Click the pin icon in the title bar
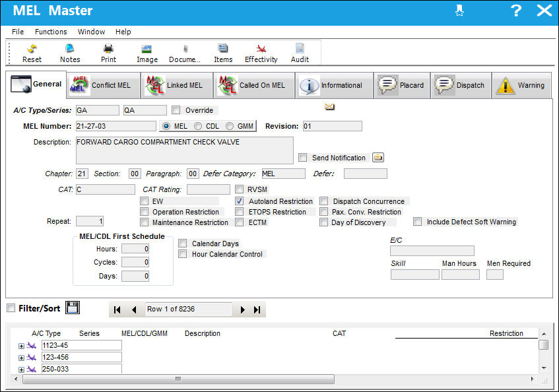The width and height of the screenshot is (559, 392). pos(459,11)
